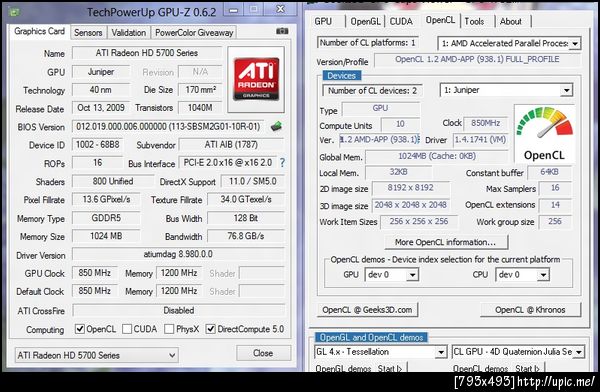Click 'More OpenCL information...' button
Screen dimensions: 600x392
click(446, 242)
